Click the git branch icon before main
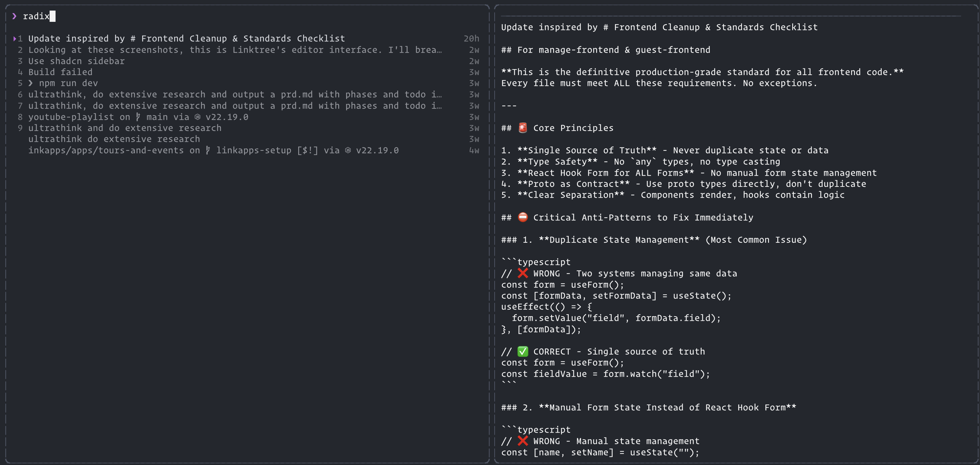Viewport: 980px width, 465px height. click(x=138, y=117)
